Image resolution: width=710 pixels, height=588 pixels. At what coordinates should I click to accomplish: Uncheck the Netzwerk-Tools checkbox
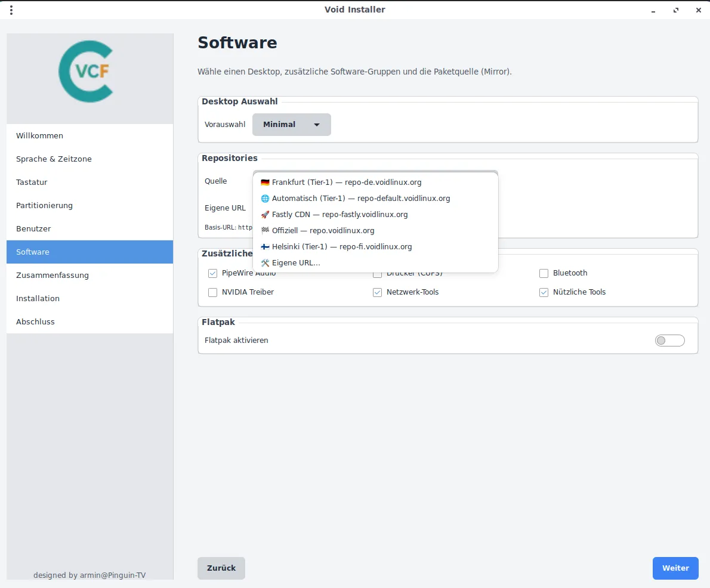click(377, 292)
